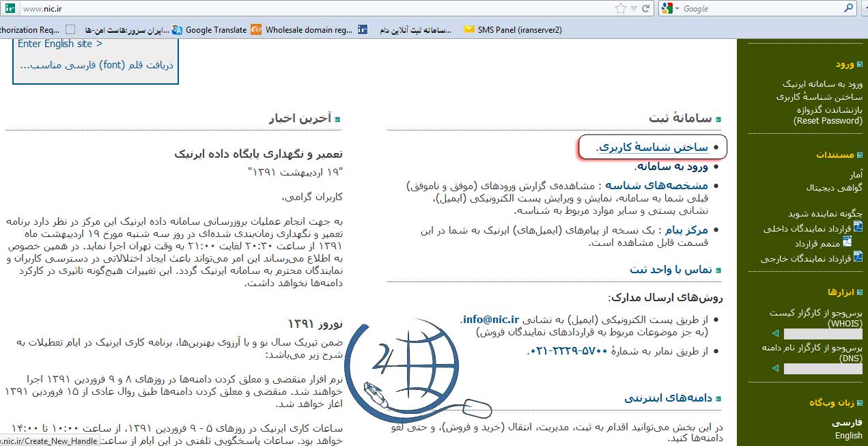
Task: Click the روش‌های ارسال مدارک heading
Action: click(x=665, y=298)
